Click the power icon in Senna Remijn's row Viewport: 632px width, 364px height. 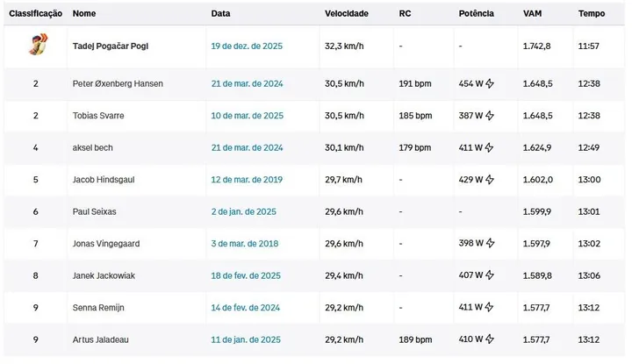(x=489, y=307)
